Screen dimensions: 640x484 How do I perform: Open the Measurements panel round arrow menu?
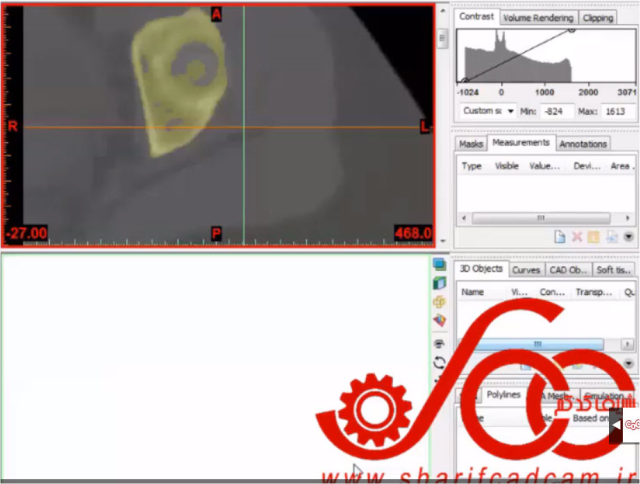point(629,237)
